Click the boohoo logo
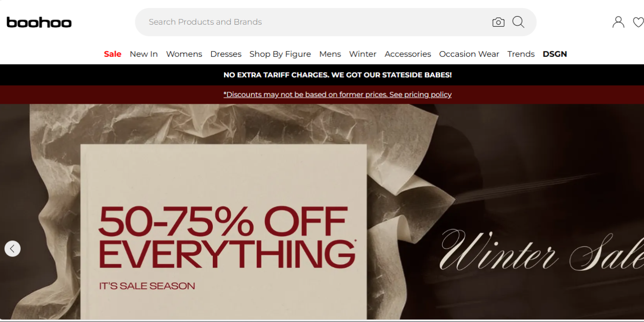Viewport: 644px width, 322px height. 39,22
